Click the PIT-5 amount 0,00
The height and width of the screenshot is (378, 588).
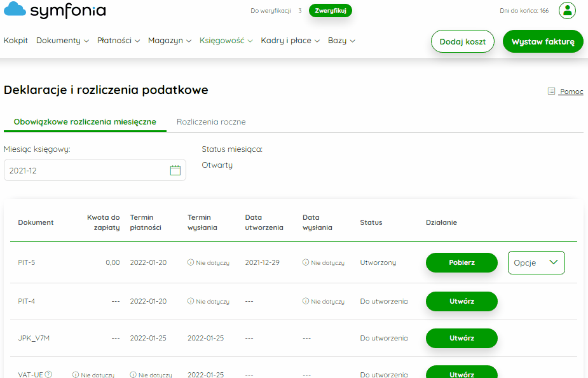pyautogui.click(x=113, y=262)
